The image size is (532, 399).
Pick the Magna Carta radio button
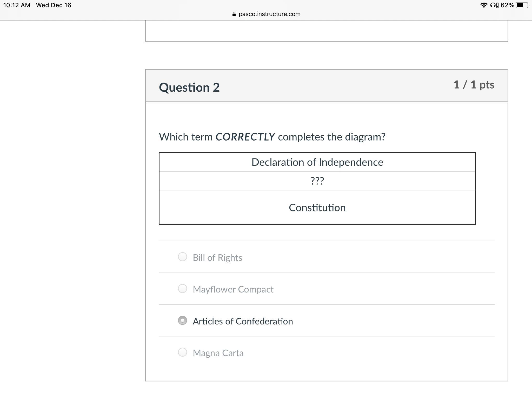(x=182, y=353)
